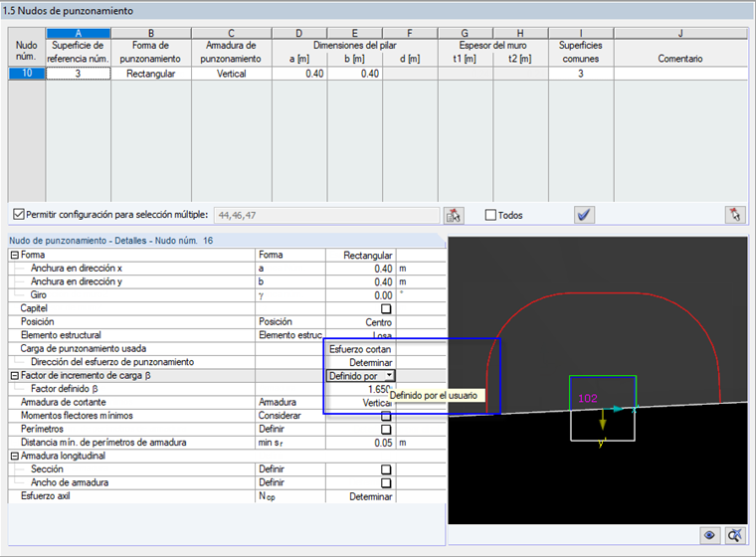The height and width of the screenshot is (557, 756).
Task: Select the Armadura de cortante row
Action: [x=227, y=402]
